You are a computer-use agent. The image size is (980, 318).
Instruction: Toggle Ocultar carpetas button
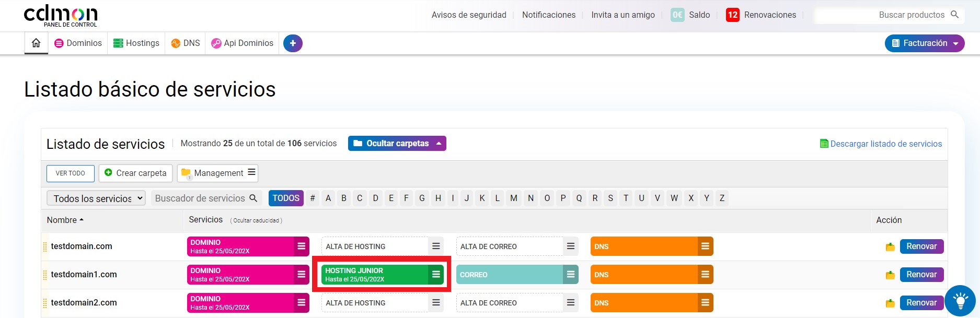click(x=397, y=144)
